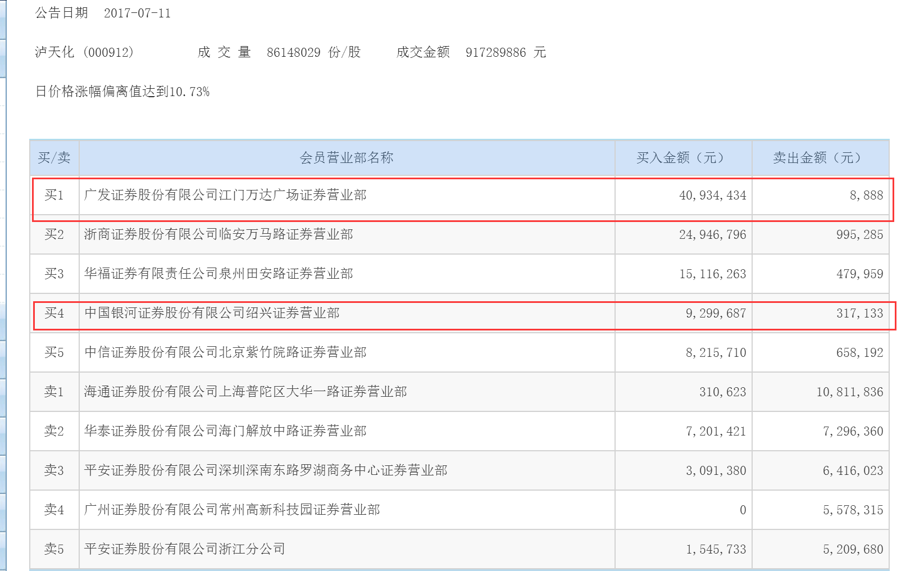Screen dimensions: 924x571
Task: Click 中信证券北京紫竹院路证券营业部 name
Action: [x=225, y=352]
